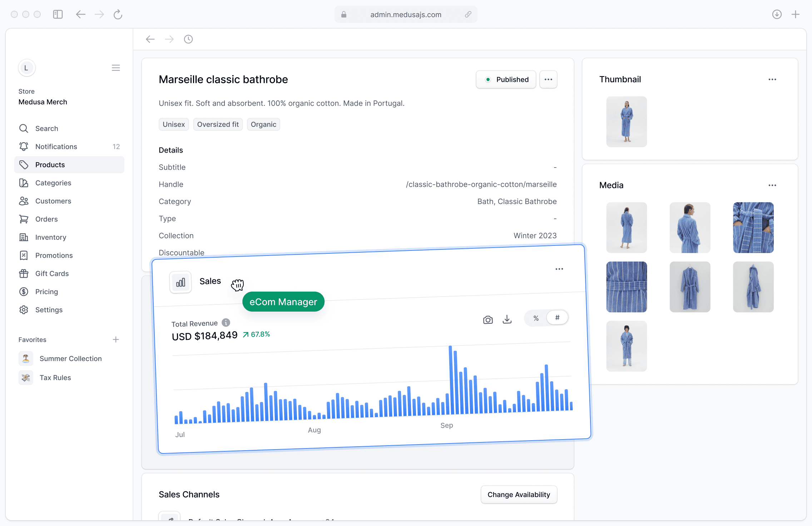Toggle the Published status button
Image resolution: width=812 pixels, height=526 pixels.
(x=506, y=79)
